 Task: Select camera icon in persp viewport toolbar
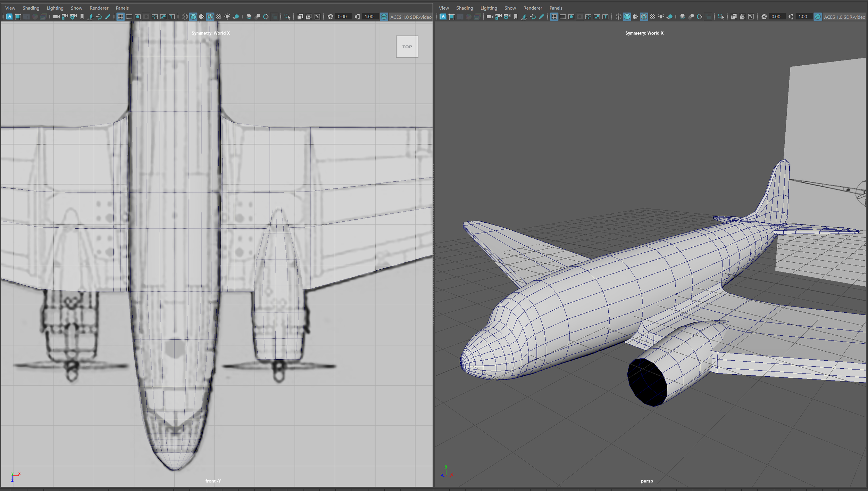pyautogui.click(x=490, y=17)
